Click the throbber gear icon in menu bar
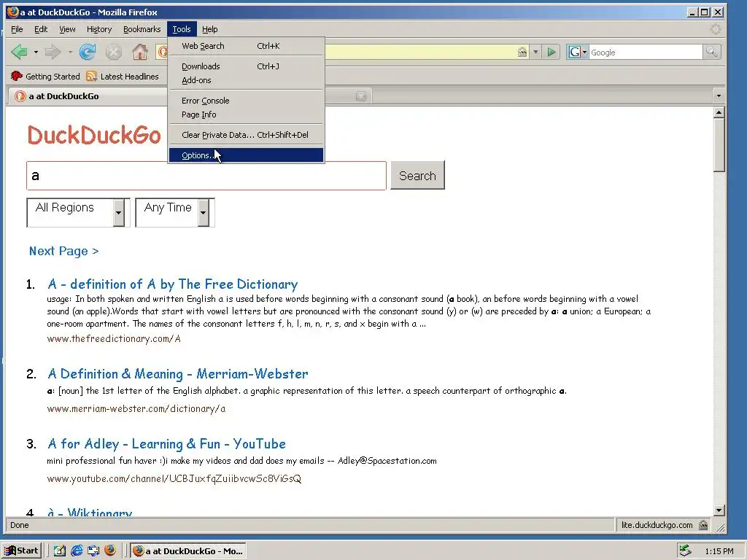 click(x=715, y=29)
